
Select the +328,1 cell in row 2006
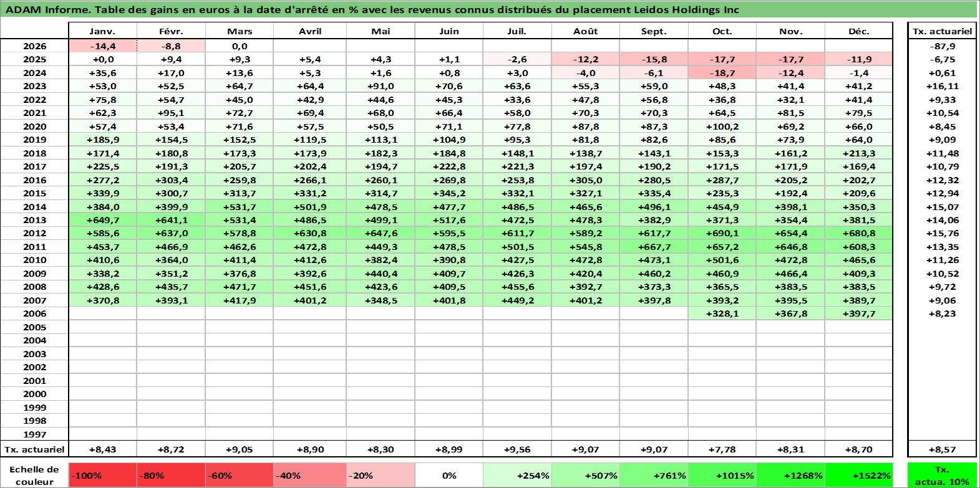click(722, 313)
